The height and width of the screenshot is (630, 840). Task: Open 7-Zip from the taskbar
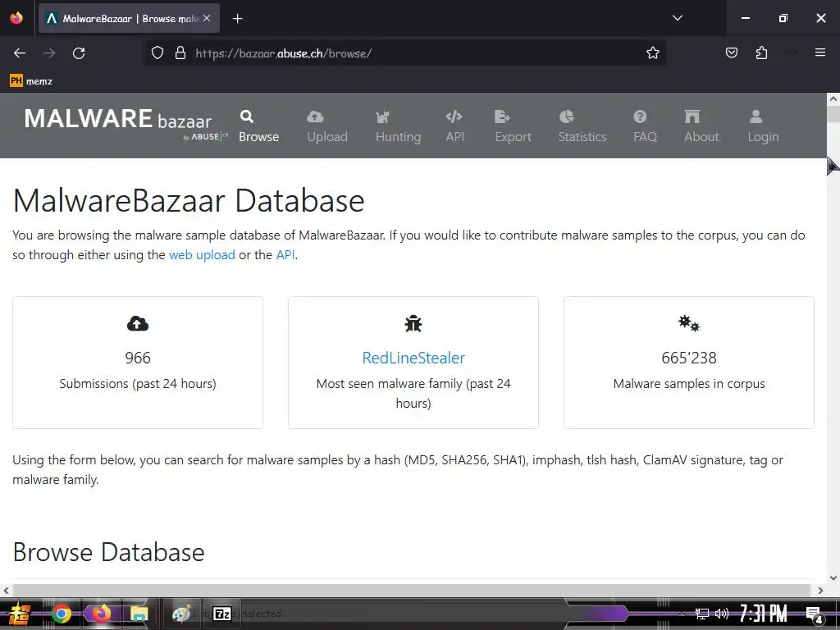click(x=221, y=614)
